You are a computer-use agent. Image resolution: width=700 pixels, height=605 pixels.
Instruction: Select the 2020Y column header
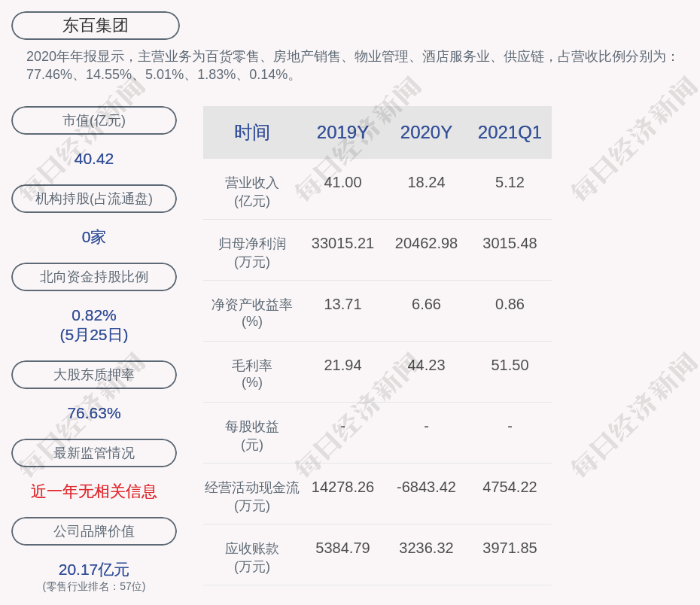[425, 132]
